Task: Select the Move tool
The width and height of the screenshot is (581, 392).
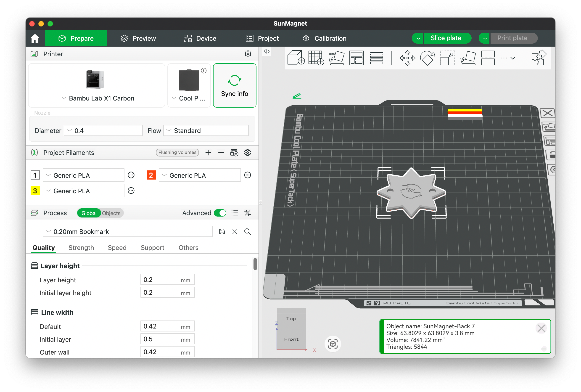Action: [x=407, y=58]
